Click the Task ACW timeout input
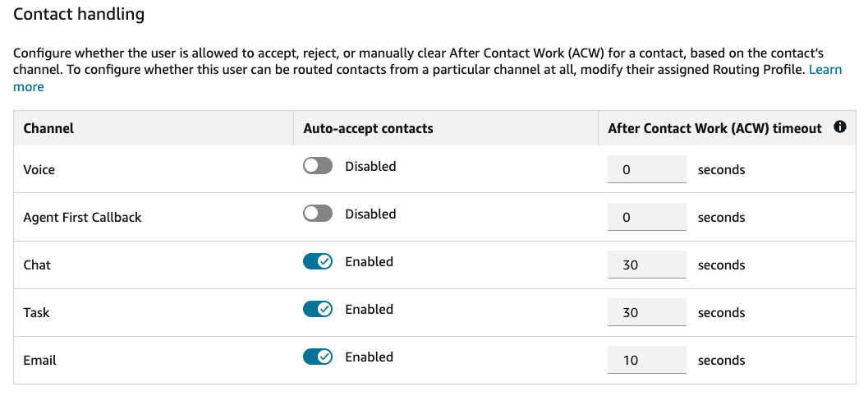The width and height of the screenshot is (868, 396). 646,313
